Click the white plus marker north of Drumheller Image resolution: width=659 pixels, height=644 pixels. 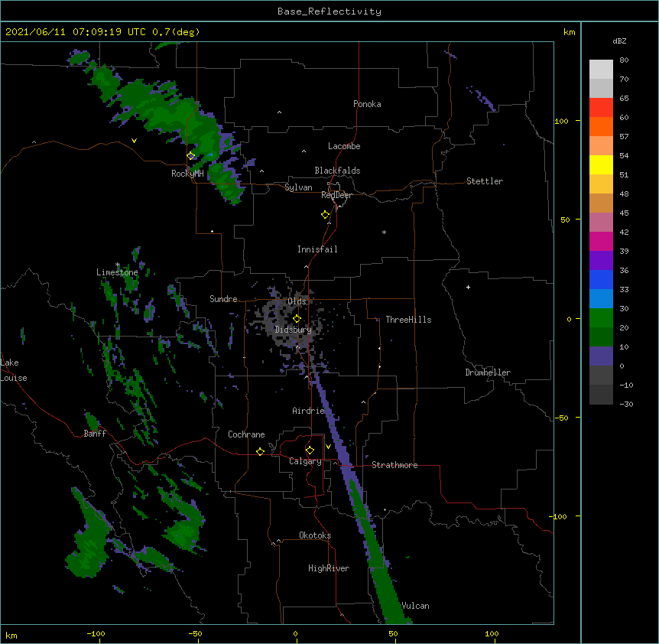pos(468,287)
